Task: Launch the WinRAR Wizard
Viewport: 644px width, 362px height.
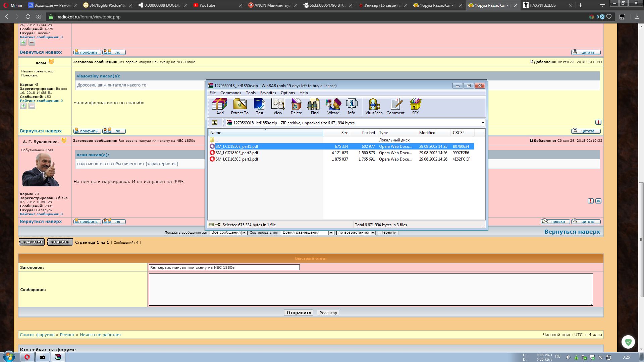Action: pyautogui.click(x=333, y=107)
